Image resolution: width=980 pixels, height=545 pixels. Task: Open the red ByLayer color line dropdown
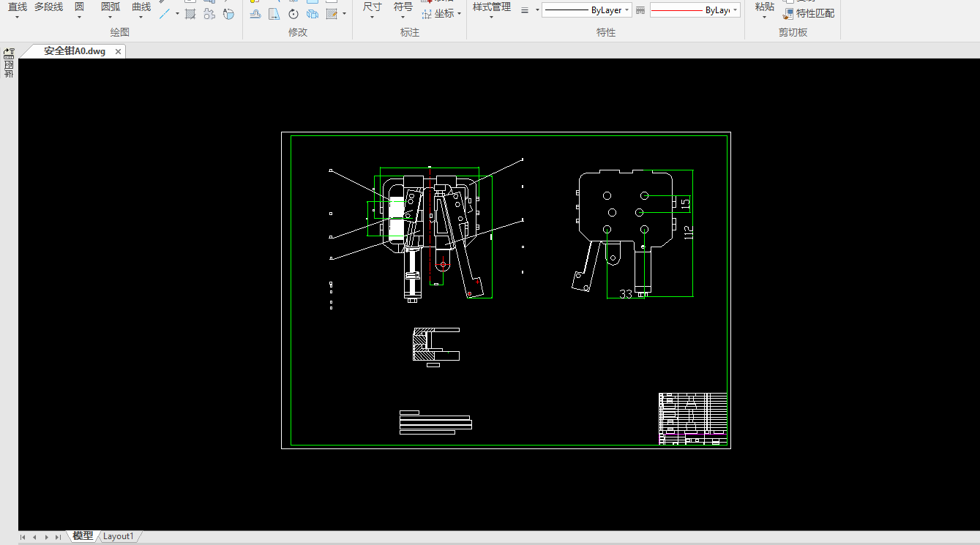(734, 10)
